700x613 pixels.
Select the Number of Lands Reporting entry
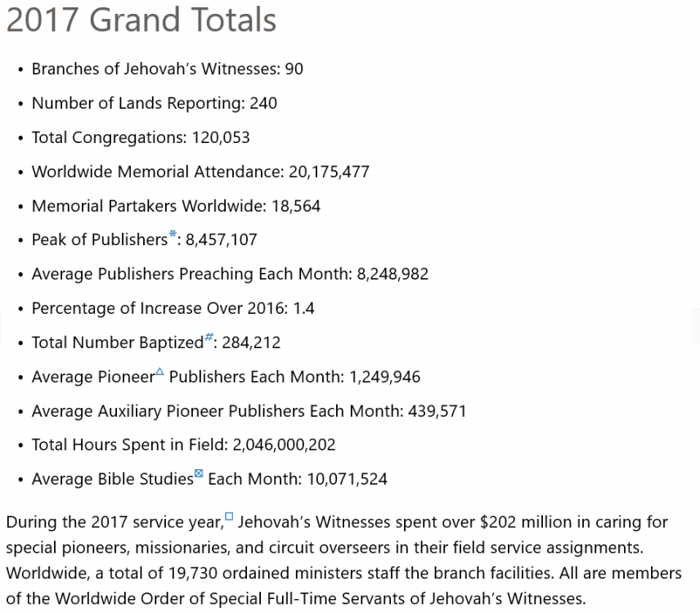point(154,104)
